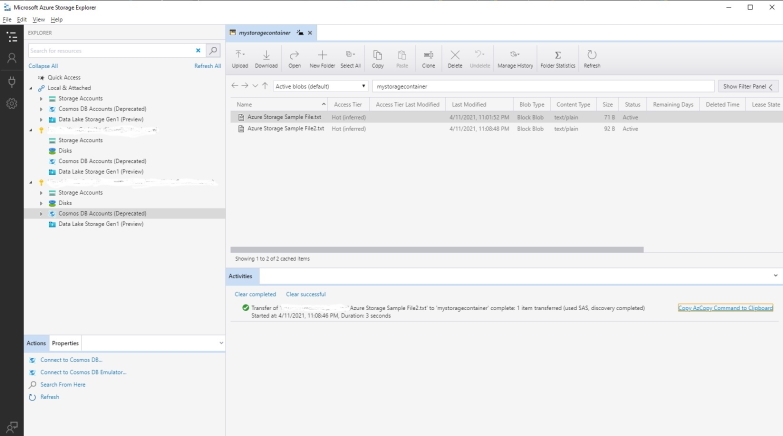Click the Clone toolbar button
The width and height of the screenshot is (783, 436).
(x=428, y=59)
